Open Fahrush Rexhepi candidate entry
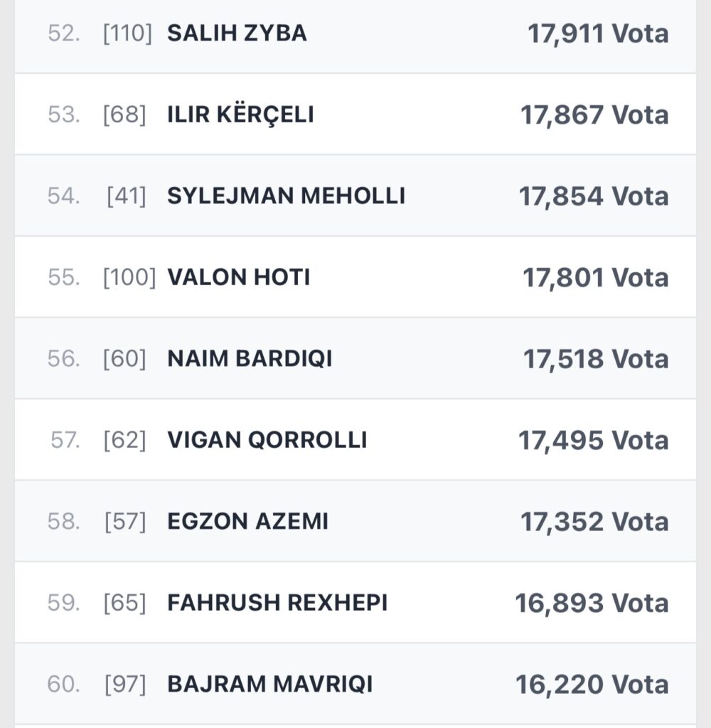The image size is (711, 728). coord(277,603)
